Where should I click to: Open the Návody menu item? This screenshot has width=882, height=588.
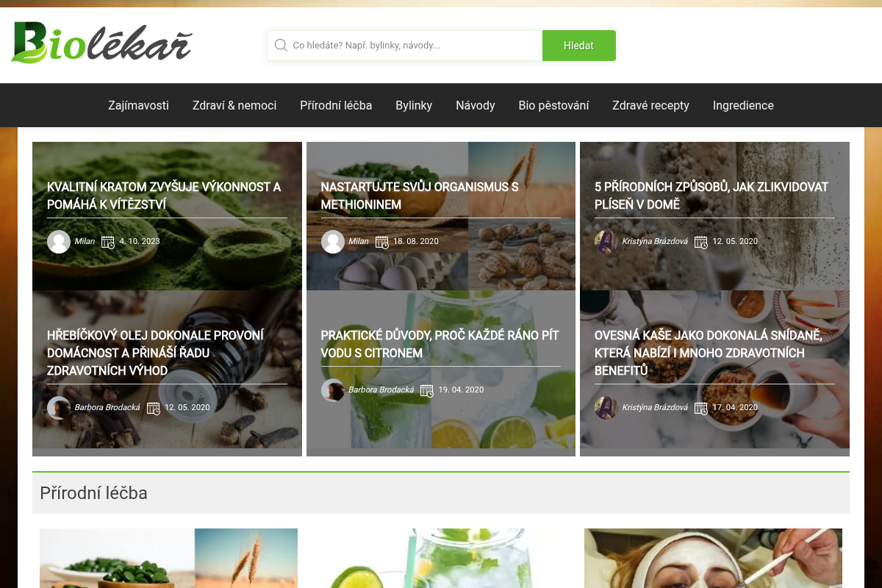point(476,105)
